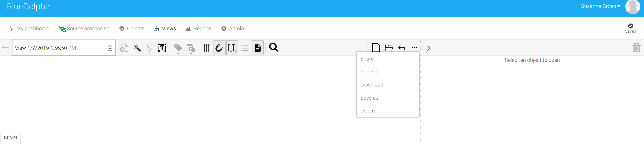The height and width of the screenshot is (144, 644).
Task: Click the undo back arrow icon
Action: pyautogui.click(x=401, y=48)
